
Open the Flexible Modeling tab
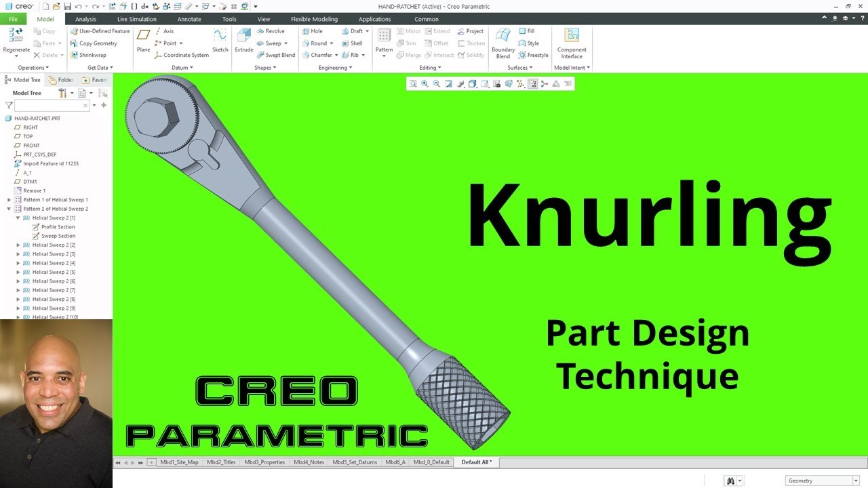pos(314,19)
